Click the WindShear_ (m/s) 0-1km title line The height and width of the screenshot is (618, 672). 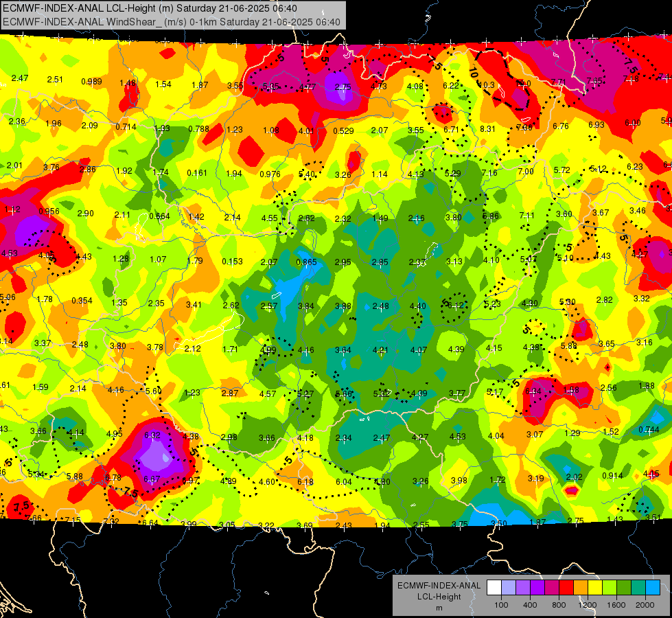coord(172,22)
